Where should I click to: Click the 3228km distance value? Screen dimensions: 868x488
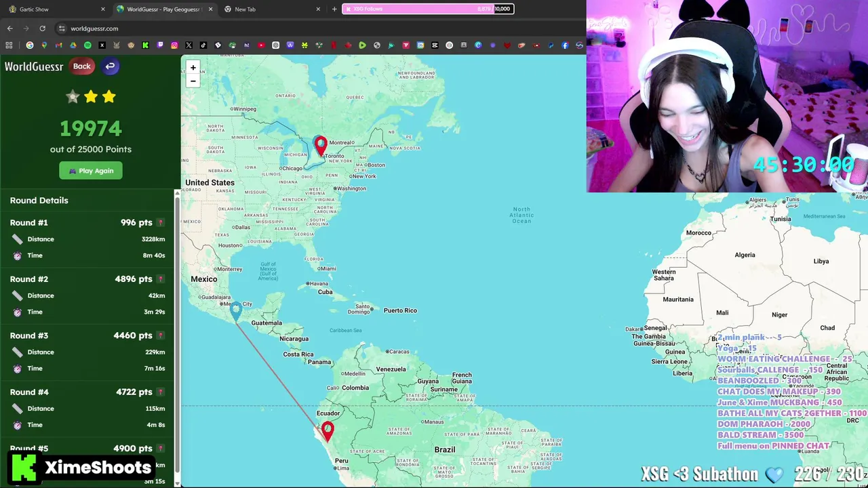pyautogui.click(x=153, y=239)
